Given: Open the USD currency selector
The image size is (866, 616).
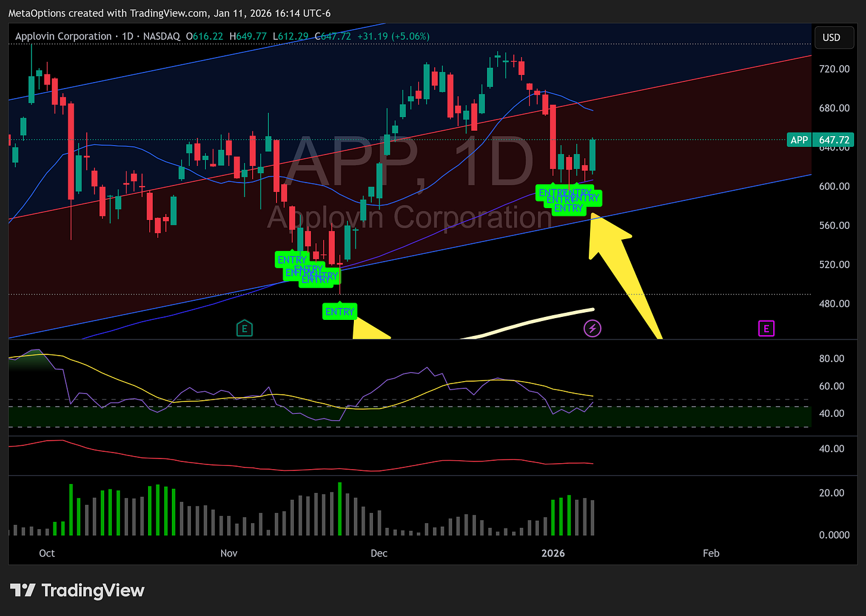Looking at the screenshot, I should coord(833,37).
